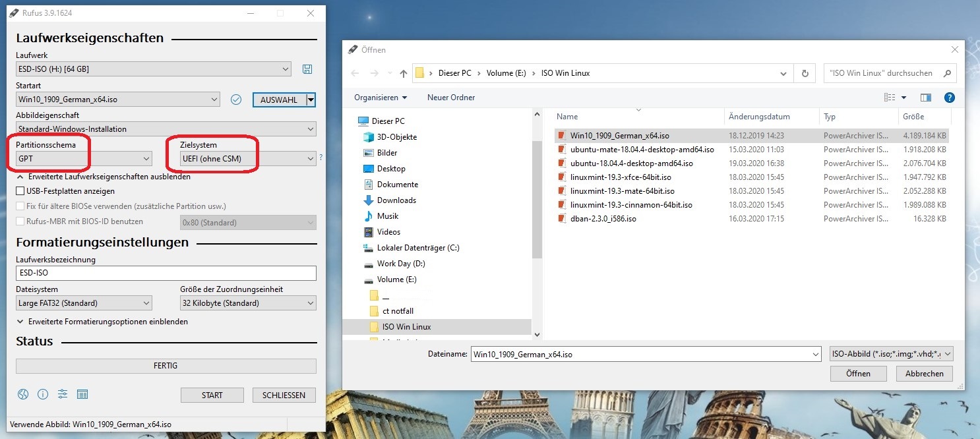Click the search magnifier icon
980x439 pixels.
(947, 73)
